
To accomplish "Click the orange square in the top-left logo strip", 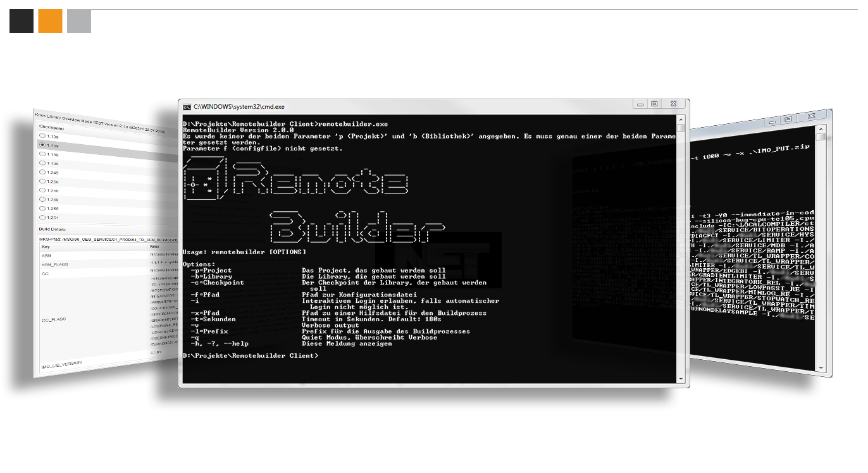I will (49, 20).
